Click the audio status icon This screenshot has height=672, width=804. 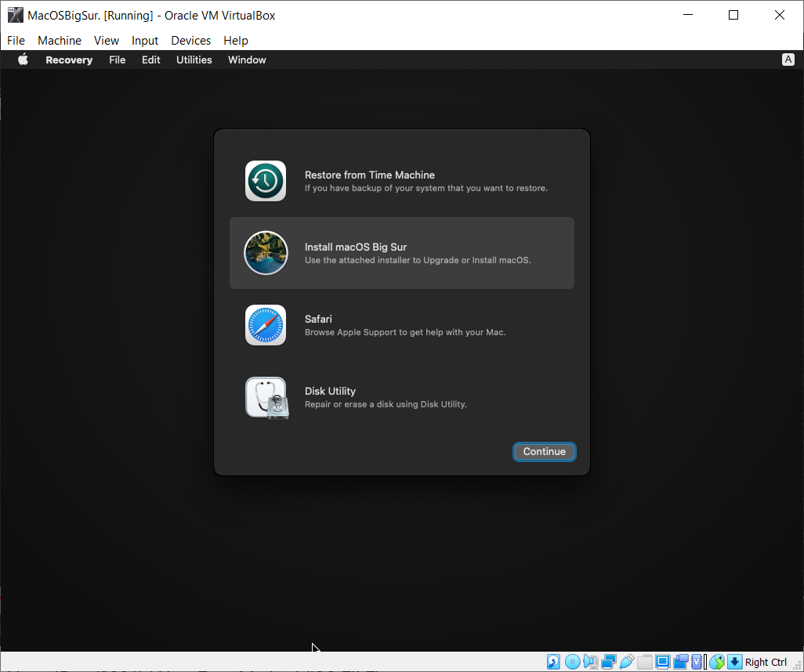click(591, 662)
